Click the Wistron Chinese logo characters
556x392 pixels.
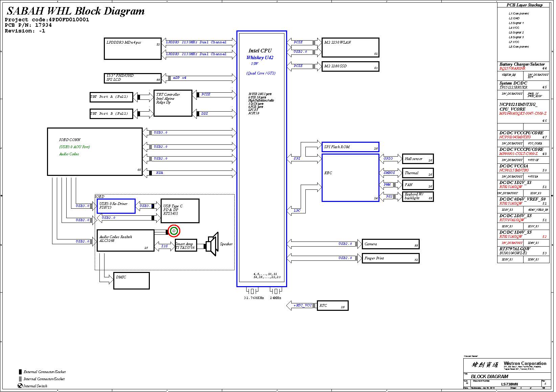click(485, 365)
